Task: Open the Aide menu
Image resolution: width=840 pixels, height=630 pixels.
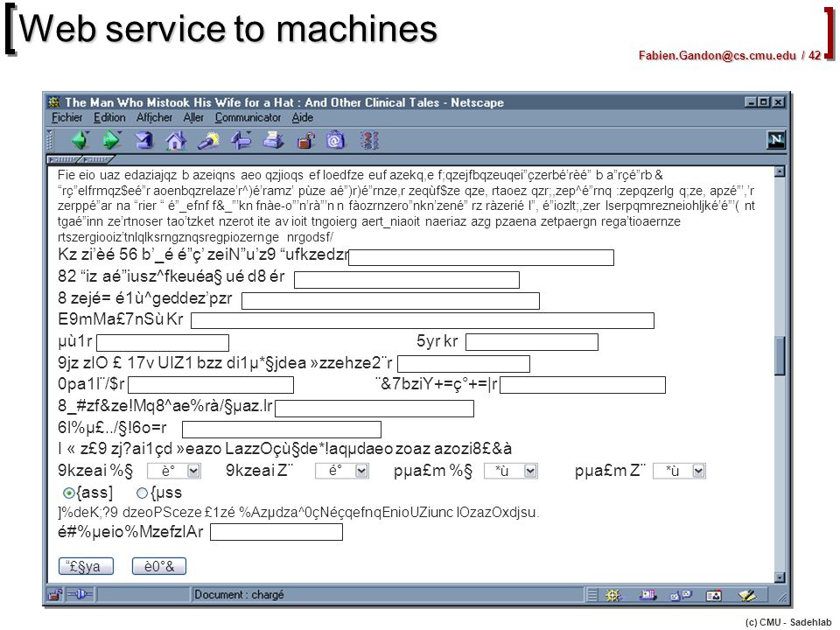Action: (303, 117)
